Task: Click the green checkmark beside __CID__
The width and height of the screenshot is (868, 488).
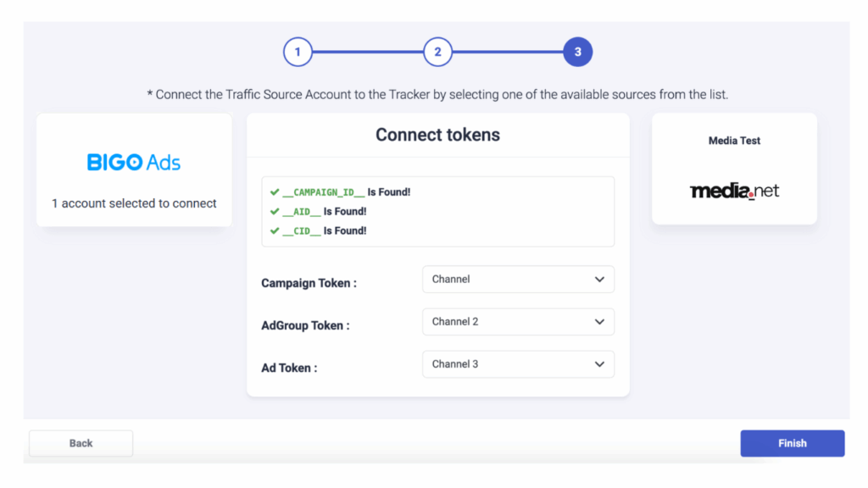Action: coord(275,230)
